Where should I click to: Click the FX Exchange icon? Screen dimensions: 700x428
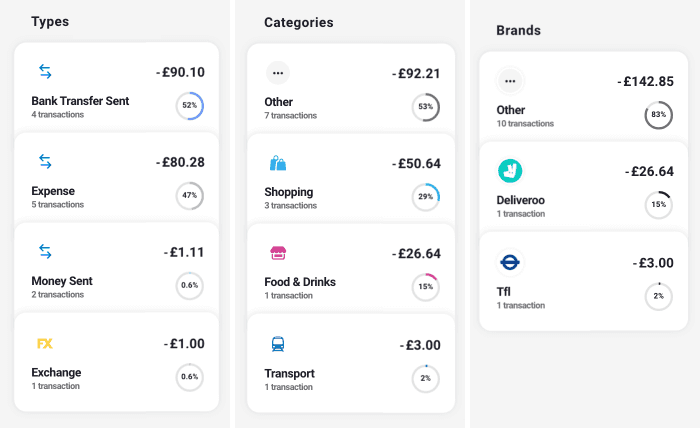tap(45, 343)
